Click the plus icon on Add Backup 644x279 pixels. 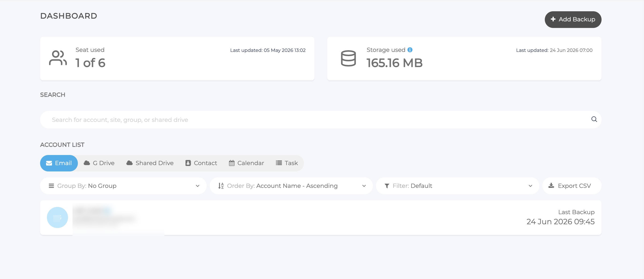click(x=553, y=19)
